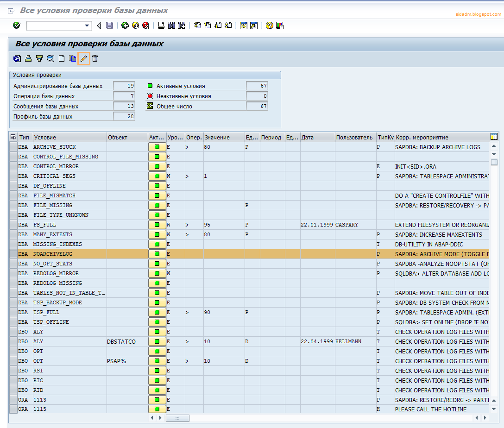The image size is (504, 428).
Task: Delete condition using the trash icon
Action: pos(95,59)
